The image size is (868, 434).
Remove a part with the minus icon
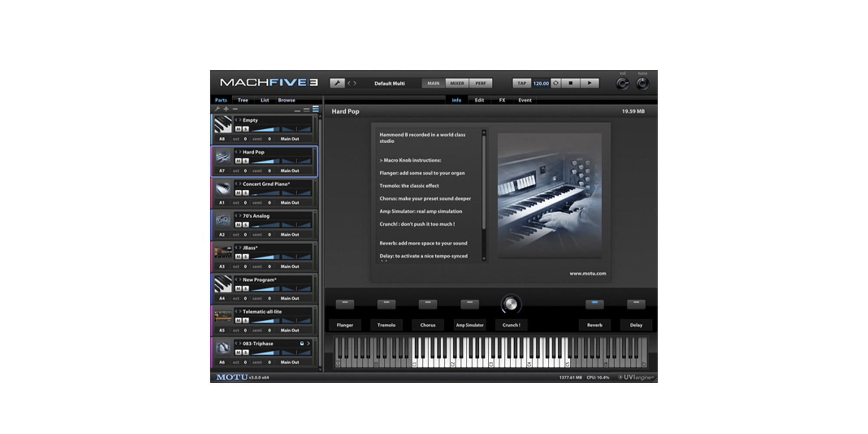point(235,109)
